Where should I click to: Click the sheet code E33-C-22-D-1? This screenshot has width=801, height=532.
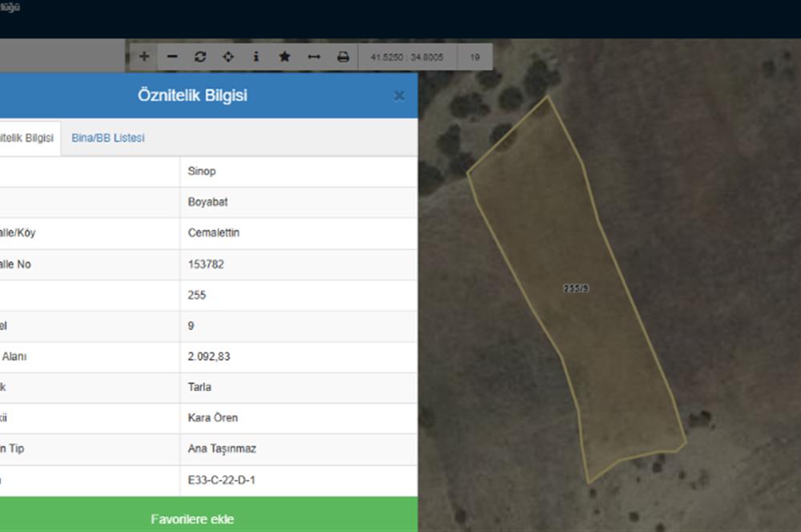222,480
